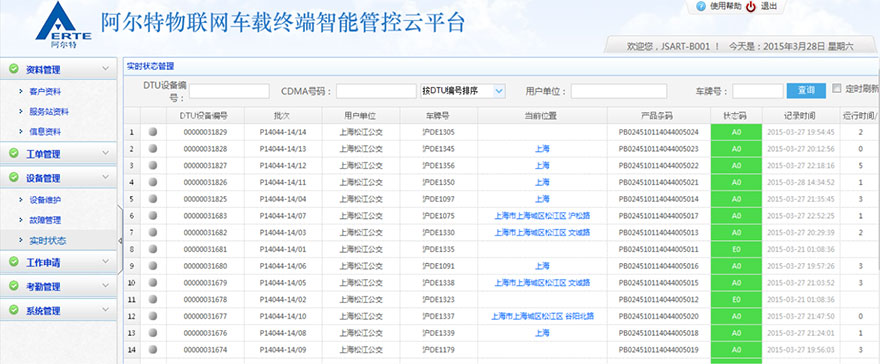Click the red 退出 power icon

tap(751, 6)
